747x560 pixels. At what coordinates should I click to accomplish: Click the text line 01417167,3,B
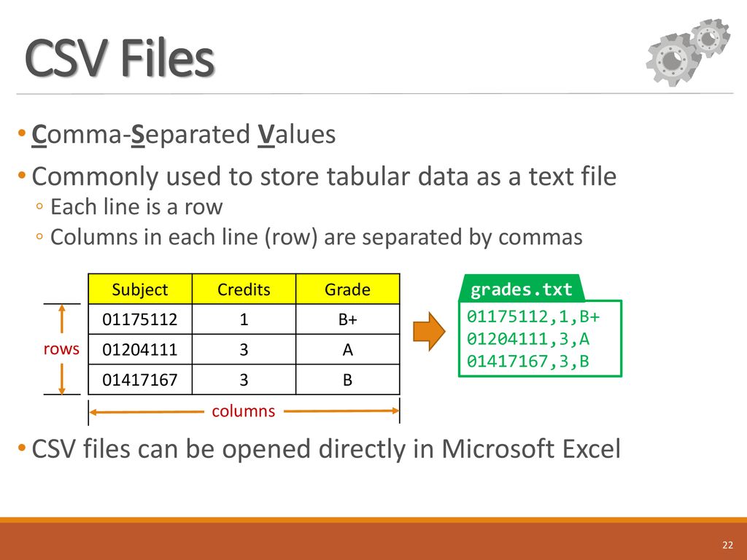coord(528,361)
